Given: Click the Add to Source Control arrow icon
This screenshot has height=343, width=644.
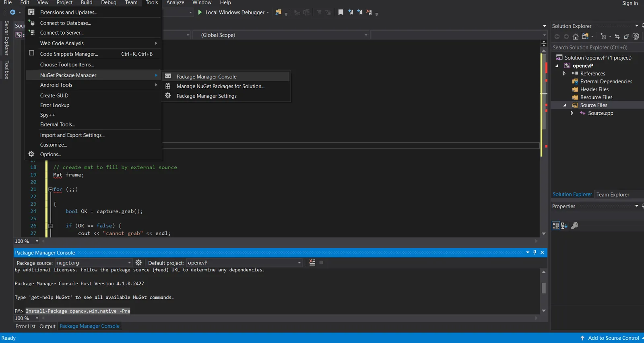Looking at the screenshot, I should [x=582, y=338].
